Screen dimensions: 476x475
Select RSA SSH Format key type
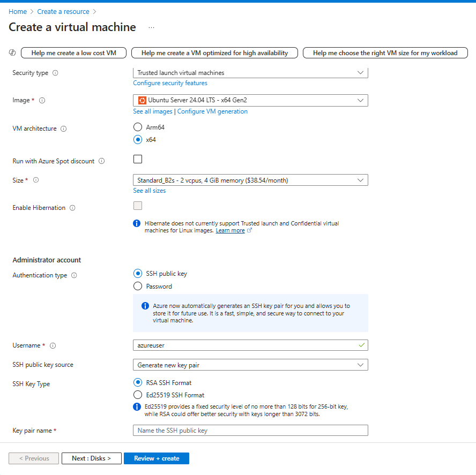coord(138,382)
